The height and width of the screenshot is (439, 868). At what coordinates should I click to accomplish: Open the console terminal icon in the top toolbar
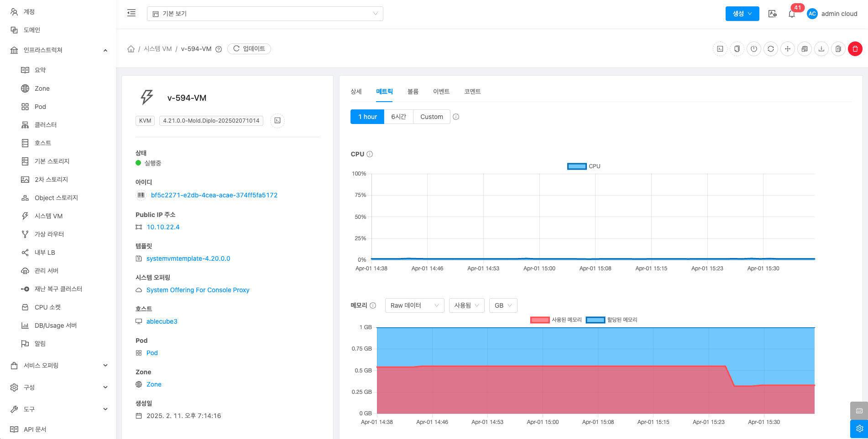(720, 49)
